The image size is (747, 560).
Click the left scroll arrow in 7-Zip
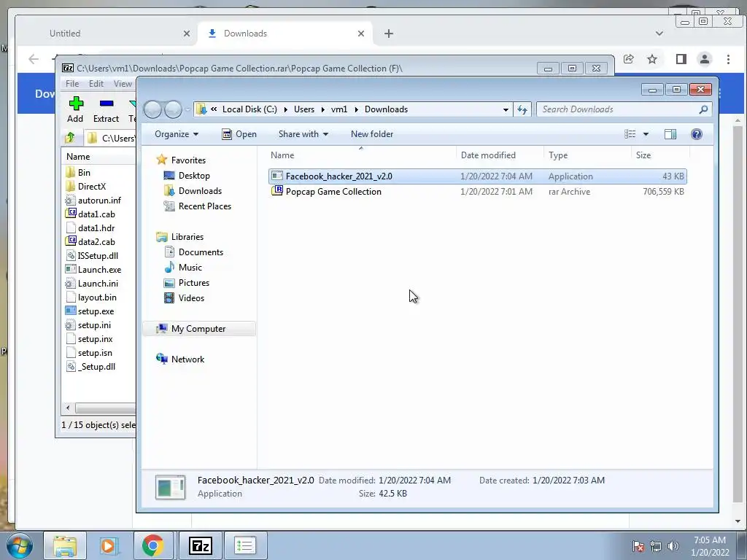click(x=68, y=408)
